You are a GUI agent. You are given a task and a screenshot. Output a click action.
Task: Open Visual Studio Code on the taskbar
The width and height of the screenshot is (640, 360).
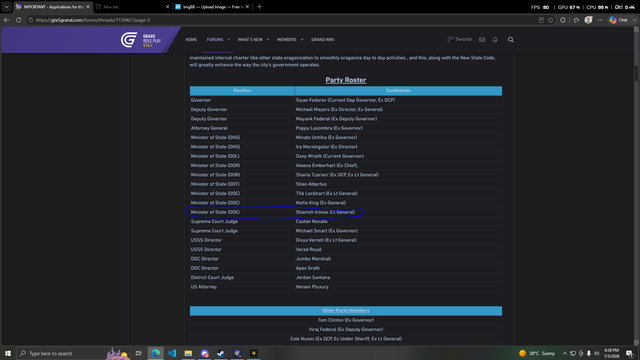click(172, 353)
